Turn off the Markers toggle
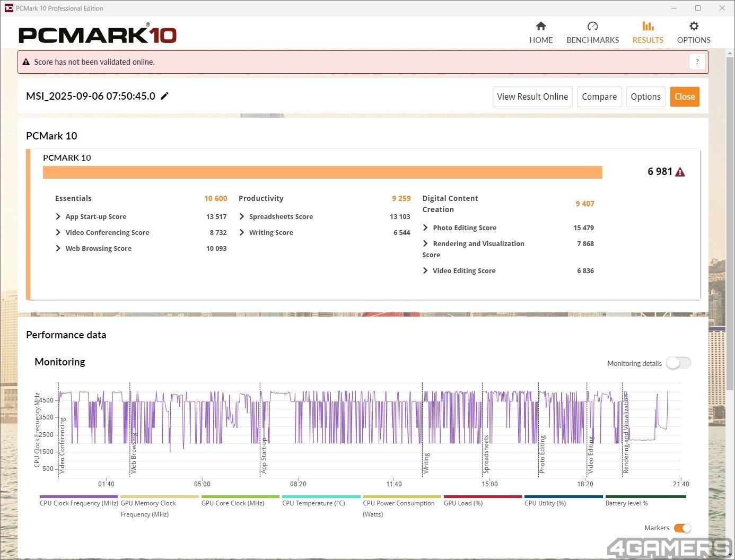735x560 pixels. pyautogui.click(x=682, y=528)
